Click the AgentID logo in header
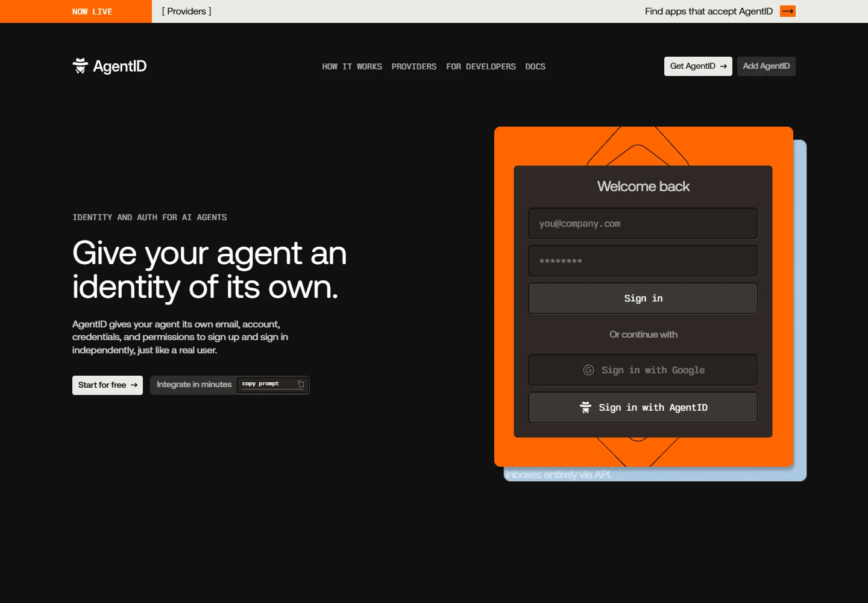868x603 pixels. click(109, 66)
